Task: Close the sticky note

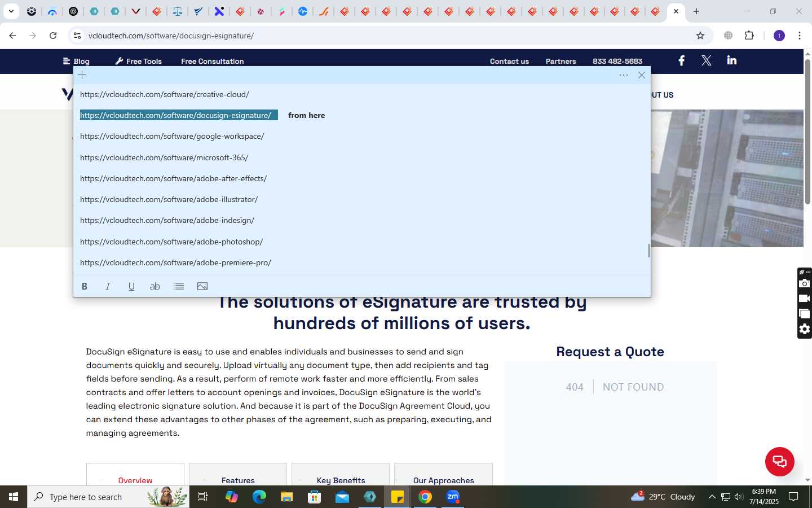Action: [x=642, y=75]
